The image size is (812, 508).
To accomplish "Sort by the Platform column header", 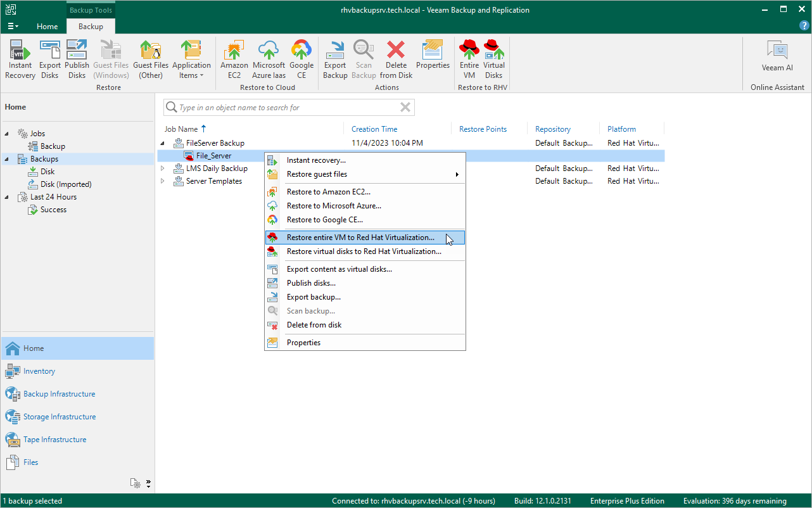I will pyautogui.click(x=622, y=129).
